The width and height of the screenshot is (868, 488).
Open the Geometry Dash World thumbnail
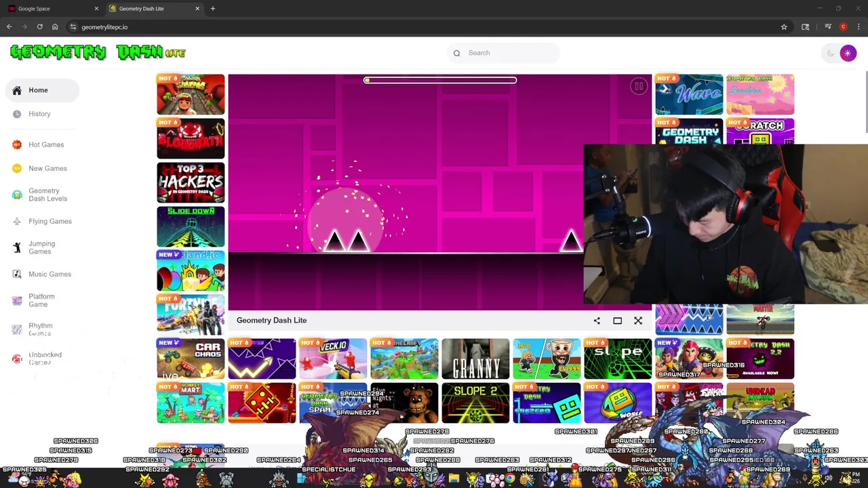[x=618, y=403]
